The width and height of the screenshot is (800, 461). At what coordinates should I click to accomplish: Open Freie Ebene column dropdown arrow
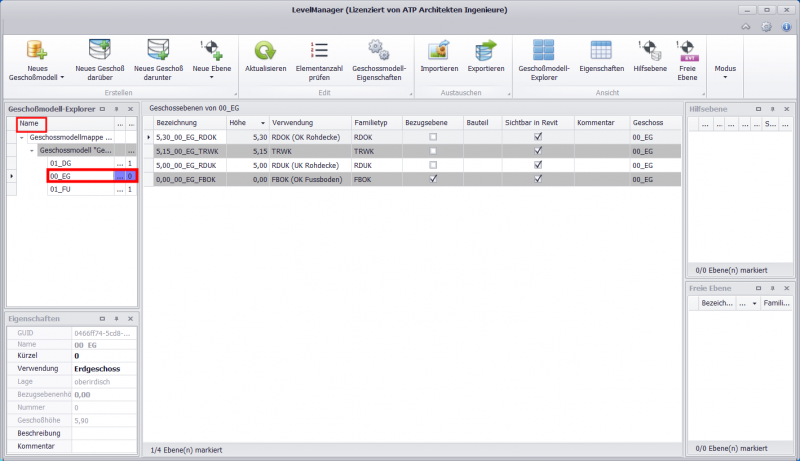(754, 303)
